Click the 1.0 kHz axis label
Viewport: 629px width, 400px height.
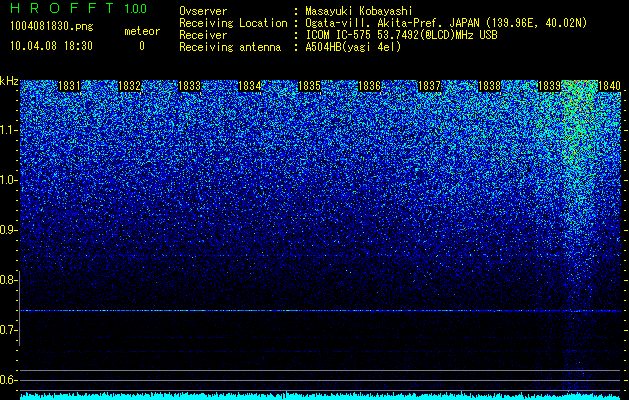coord(9,180)
